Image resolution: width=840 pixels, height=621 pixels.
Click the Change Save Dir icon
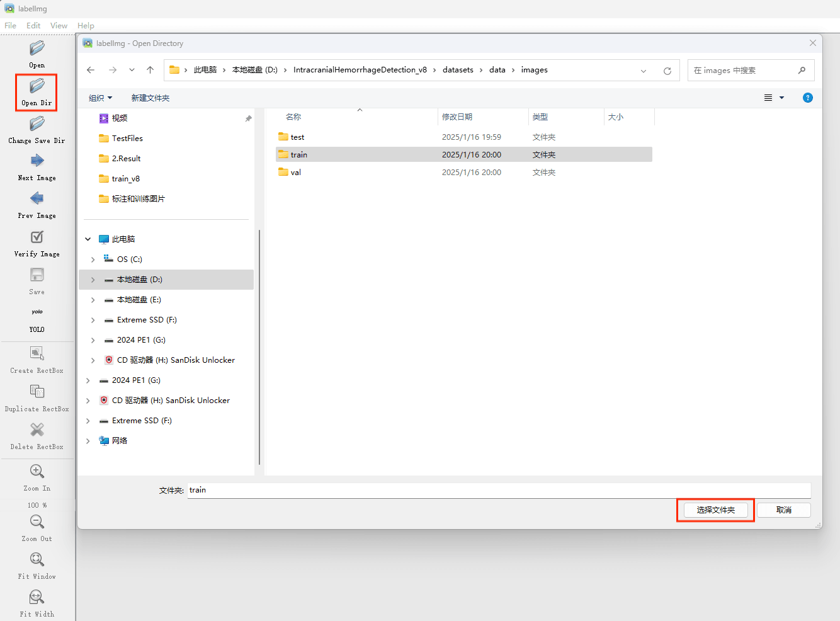coord(37,124)
